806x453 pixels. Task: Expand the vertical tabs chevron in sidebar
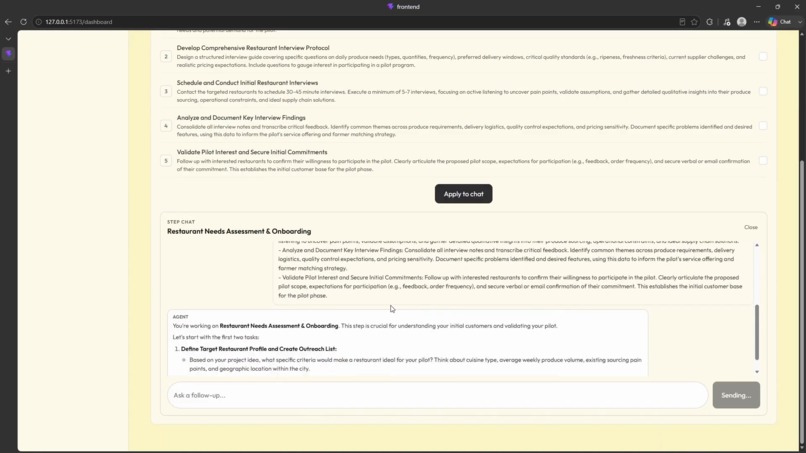(8, 39)
